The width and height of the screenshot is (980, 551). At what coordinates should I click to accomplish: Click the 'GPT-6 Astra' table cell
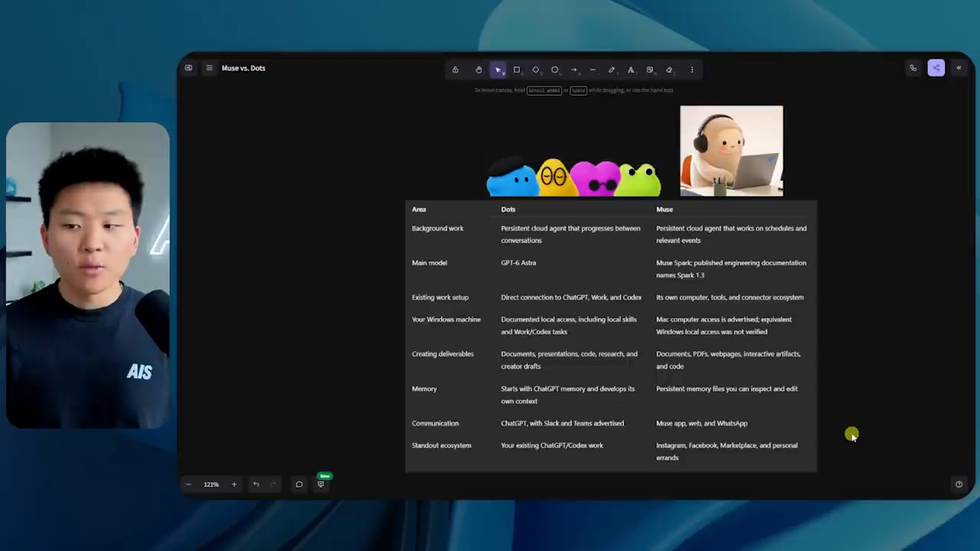[x=518, y=263]
